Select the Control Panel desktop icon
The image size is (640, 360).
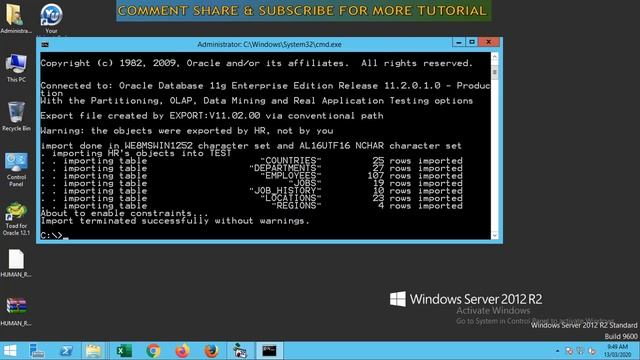pos(16,169)
